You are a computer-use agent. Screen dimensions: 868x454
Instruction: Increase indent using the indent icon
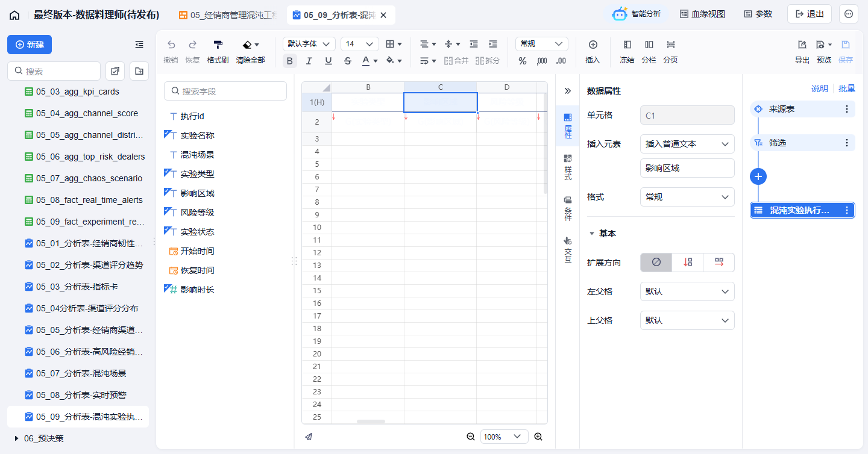(x=493, y=44)
